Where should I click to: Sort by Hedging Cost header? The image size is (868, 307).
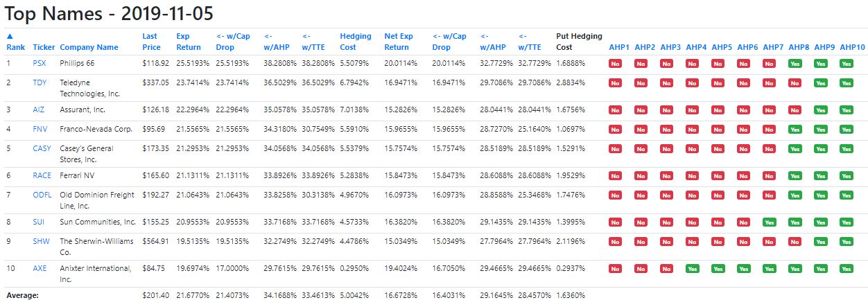(356, 42)
